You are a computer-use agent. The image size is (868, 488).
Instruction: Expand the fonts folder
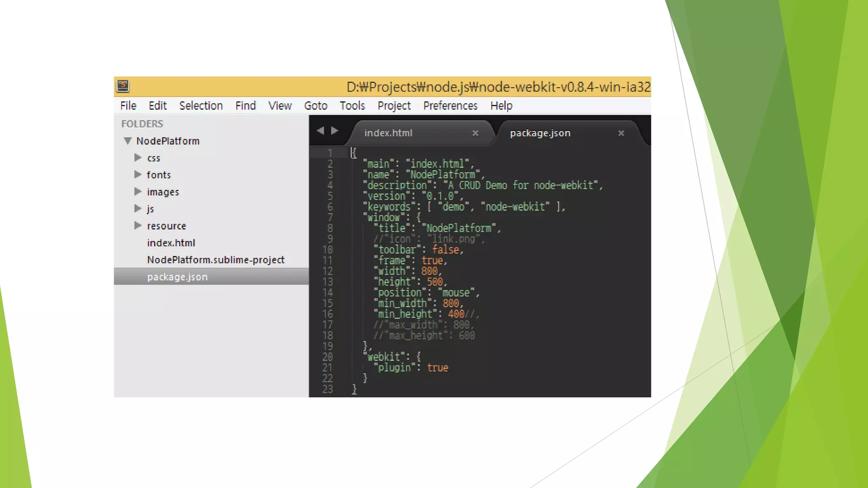138,175
